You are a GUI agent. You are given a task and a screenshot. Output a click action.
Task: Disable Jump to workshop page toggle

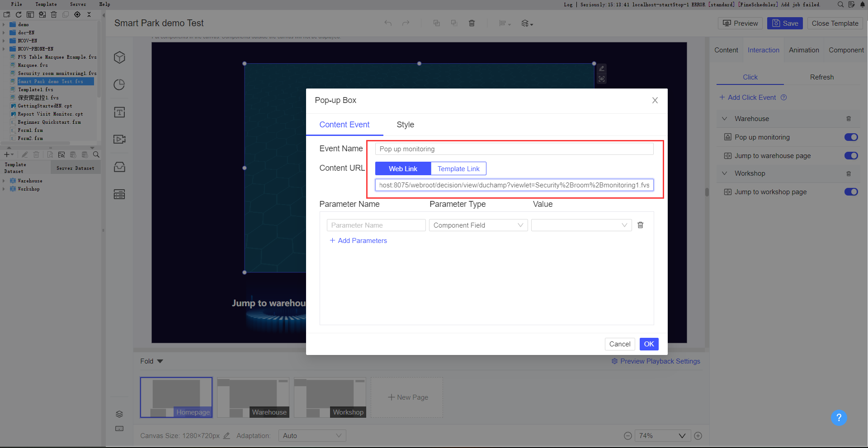click(851, 191)
